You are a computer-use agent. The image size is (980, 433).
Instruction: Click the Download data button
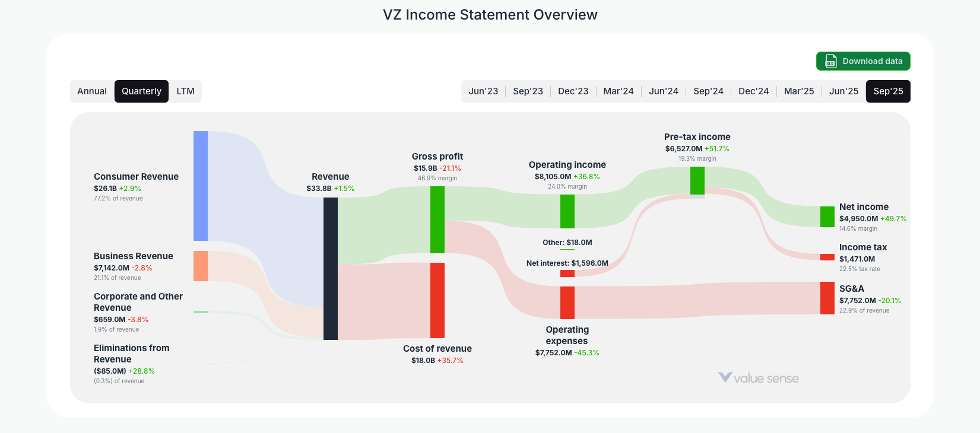pyautogui.click(x=864, y=61)
